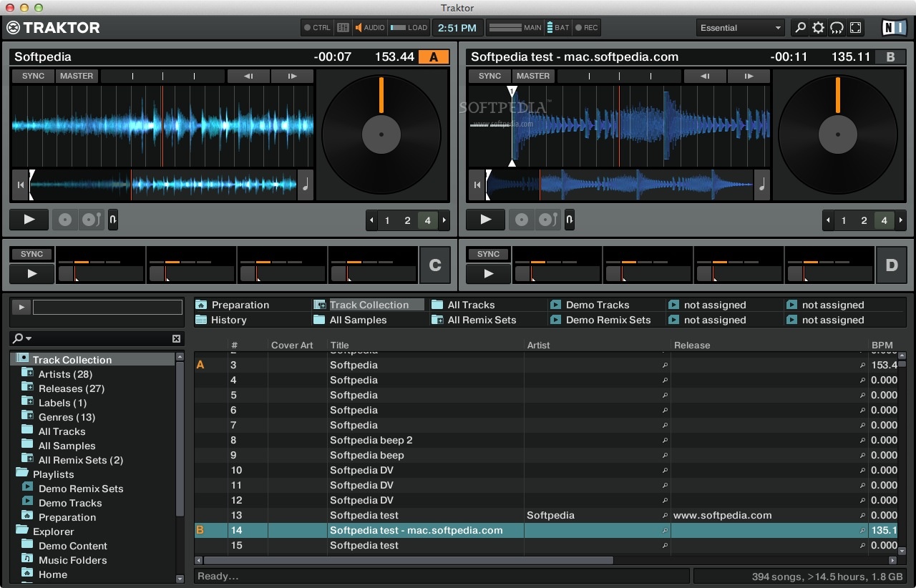Skip to start of Deck B track

[x=477, y=185]
